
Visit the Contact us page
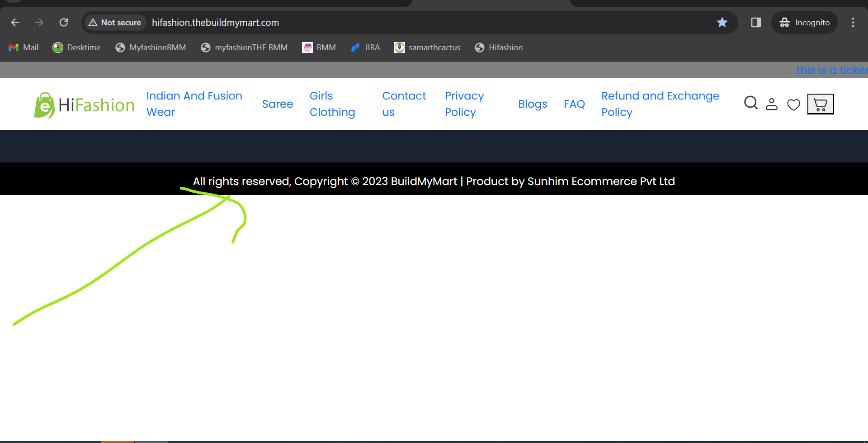pos(404,104)
